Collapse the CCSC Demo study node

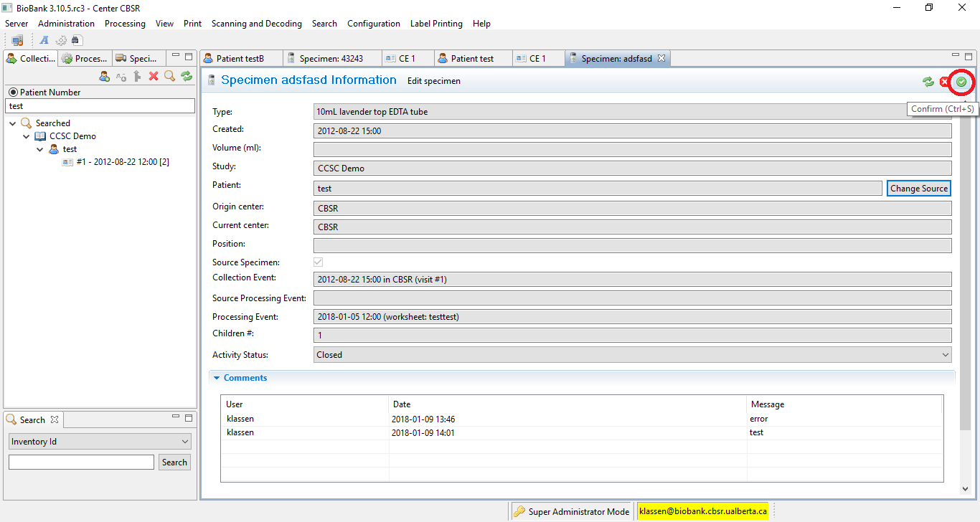[x=26, y=136]
